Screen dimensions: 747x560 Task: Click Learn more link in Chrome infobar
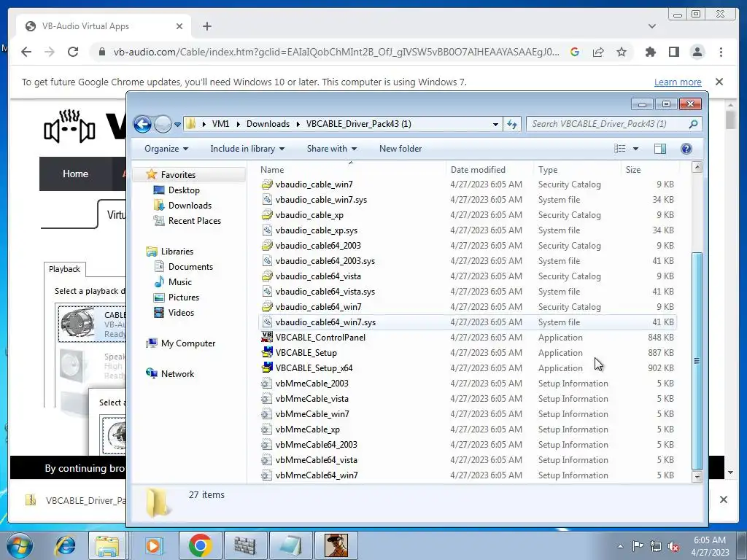[678, 82]
